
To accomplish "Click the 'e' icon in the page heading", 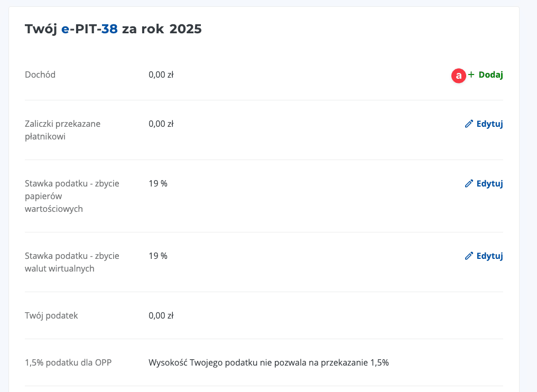I will coord(66,30).
